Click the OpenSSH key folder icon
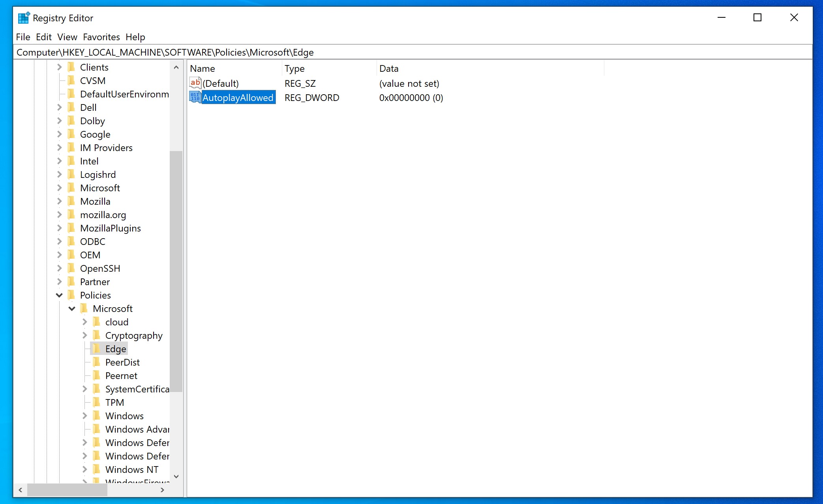This screenshot has width=823, height=504. coord(71,268)
